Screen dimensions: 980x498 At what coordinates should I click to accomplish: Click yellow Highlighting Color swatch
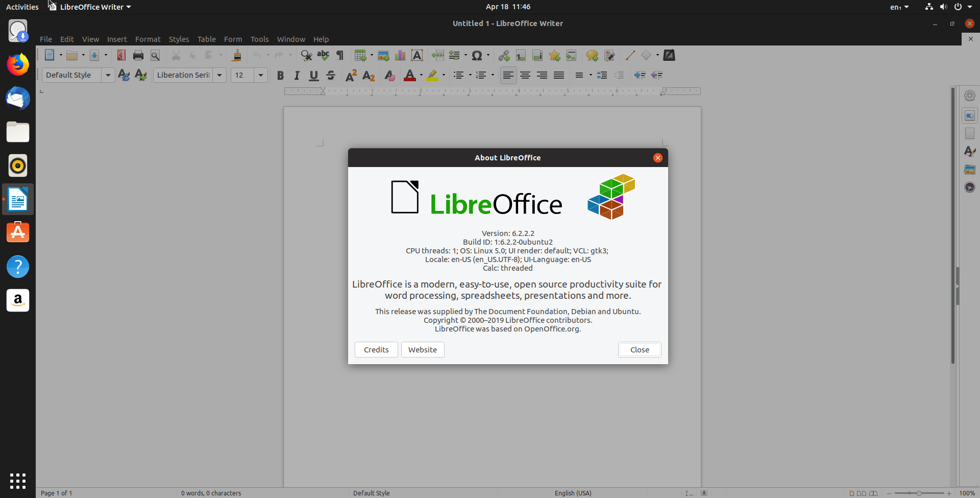pyautogui.click(x=432, y=75)
